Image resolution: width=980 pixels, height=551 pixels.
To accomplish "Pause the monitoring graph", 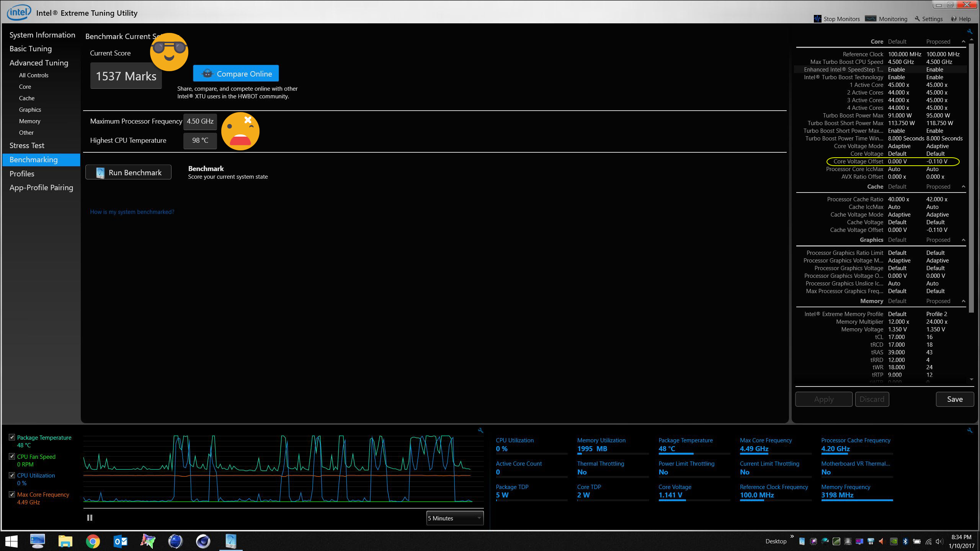I will (90, 518).
